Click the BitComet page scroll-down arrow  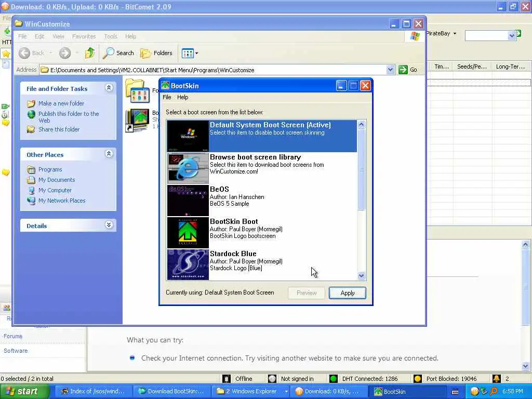[x=526, y=366]
